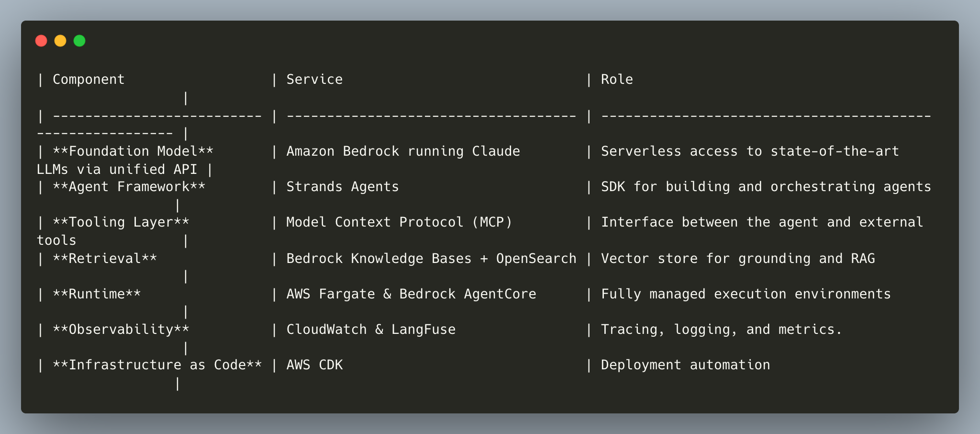The height and width of the screenshot is (434, 980).
Task: Click the "Component" column header text
Action: coord(89,80)
